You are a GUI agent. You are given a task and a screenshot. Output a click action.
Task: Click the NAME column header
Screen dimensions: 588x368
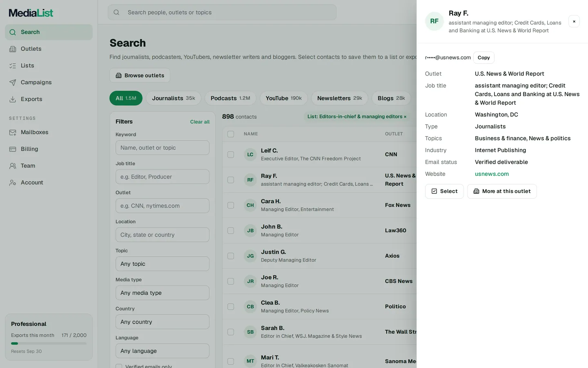[x=251, y=134]
